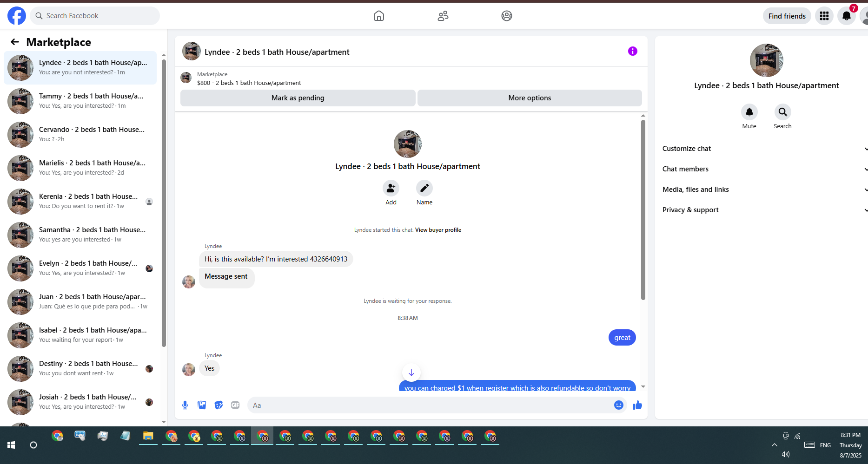This screenshot has height=464, width=868.
Task: Click the Facebook logo
Action: [x=17, y=16]
